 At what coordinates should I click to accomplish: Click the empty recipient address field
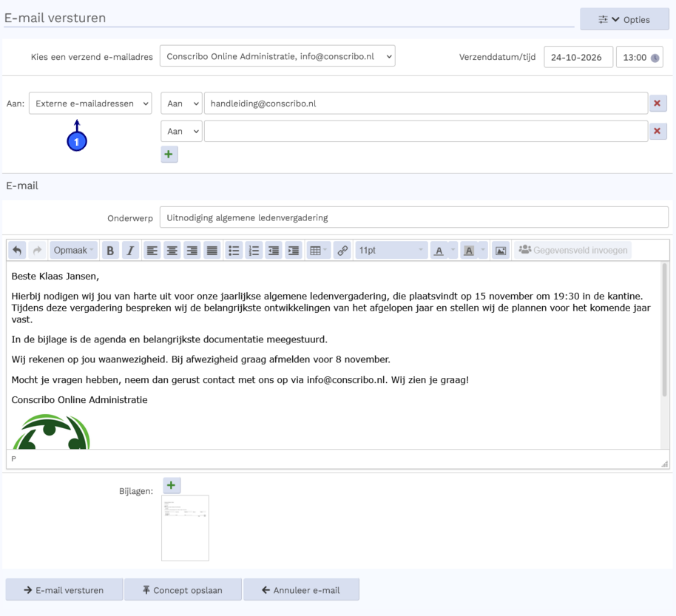pos(426,131)
